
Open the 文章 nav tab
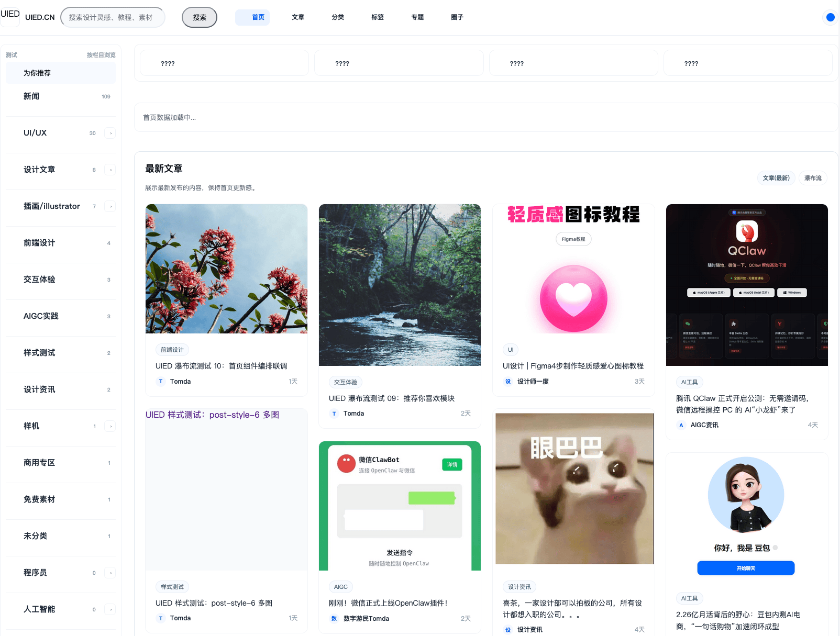coord(298,17)
